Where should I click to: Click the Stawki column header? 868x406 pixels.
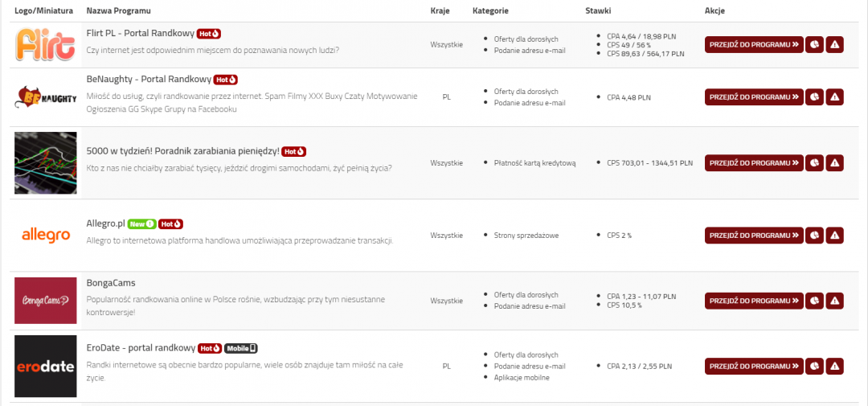(x=598, y=10)
